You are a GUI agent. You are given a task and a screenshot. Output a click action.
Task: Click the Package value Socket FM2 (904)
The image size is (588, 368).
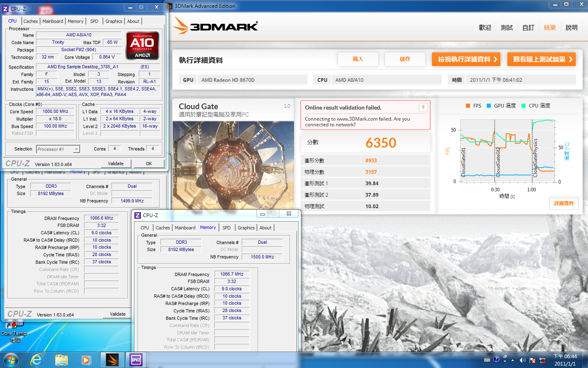(79, 50)
